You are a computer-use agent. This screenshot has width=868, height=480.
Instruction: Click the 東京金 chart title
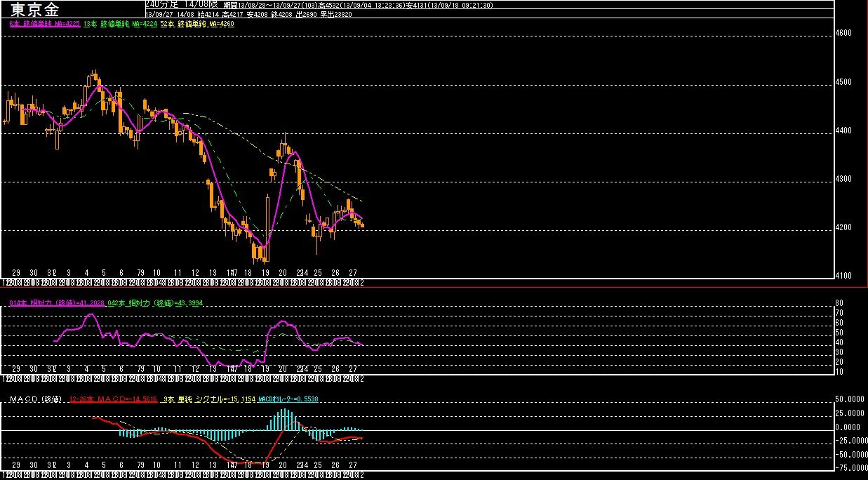(x=35, y=8)
